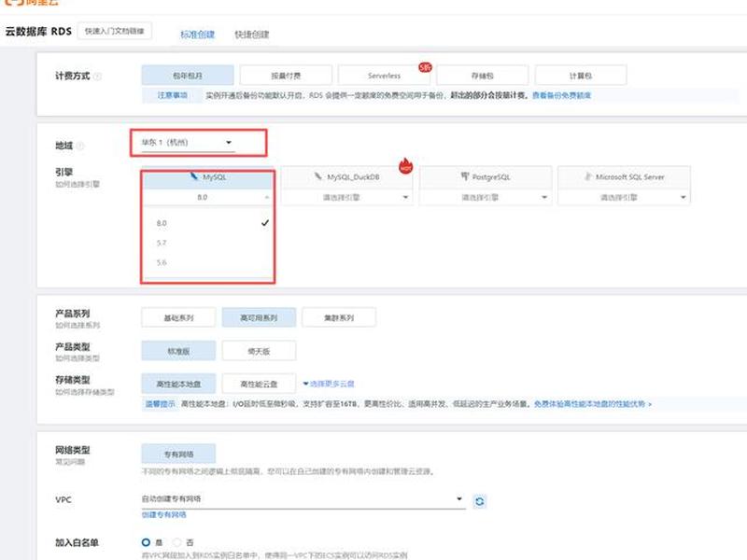Open 如何选择类型 help link

pos(78,358)
